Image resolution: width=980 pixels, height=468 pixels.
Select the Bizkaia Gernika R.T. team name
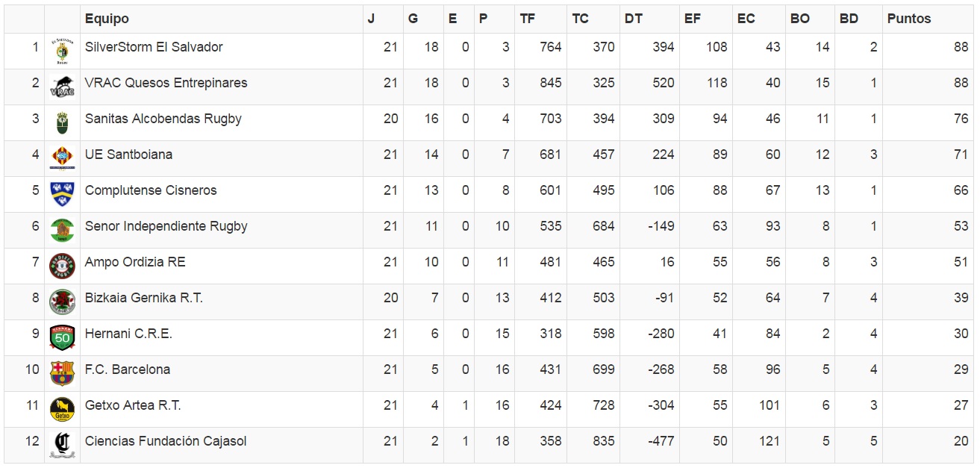click(144, 298)
